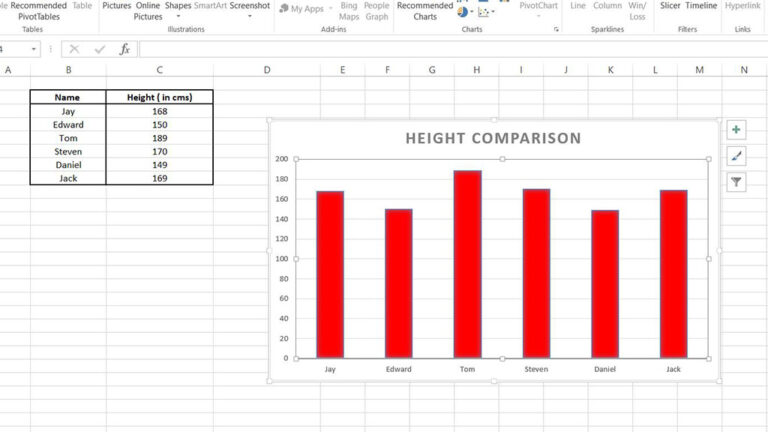Insert a Win/Loss sparkline
This screenshot has width=768, height=432.
[637, 11]
